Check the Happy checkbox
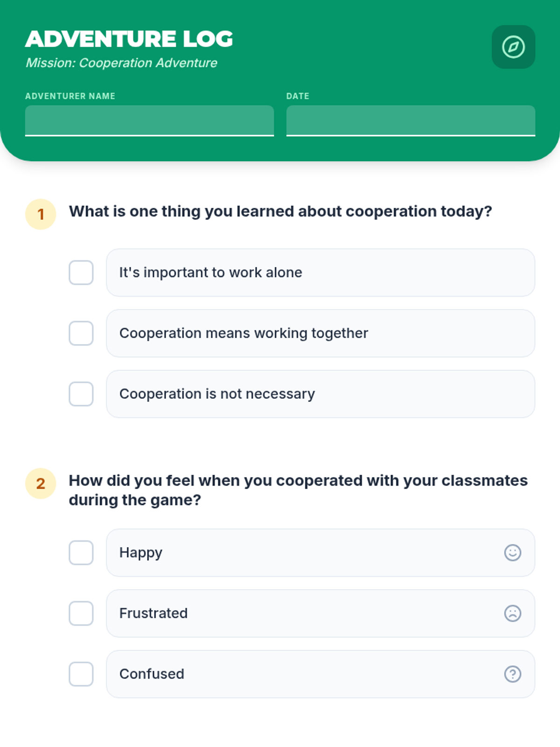This screenshot has height=747, width=560. [81, 553]
